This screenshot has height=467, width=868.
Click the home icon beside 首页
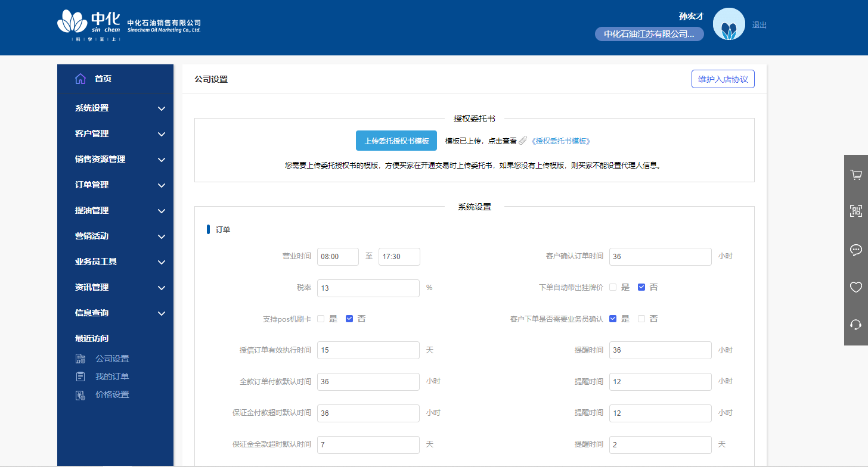pos(80,79)
